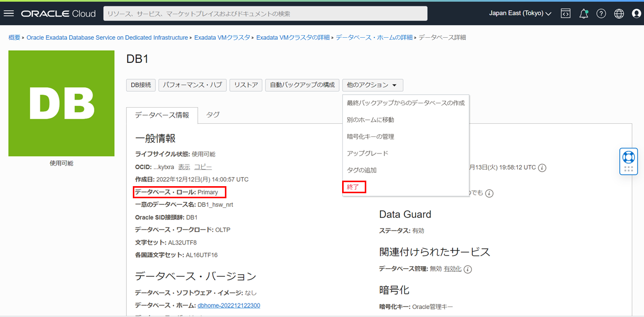Click コピー to copy the OCID
644x317 pixels.
tap(203, 167)
